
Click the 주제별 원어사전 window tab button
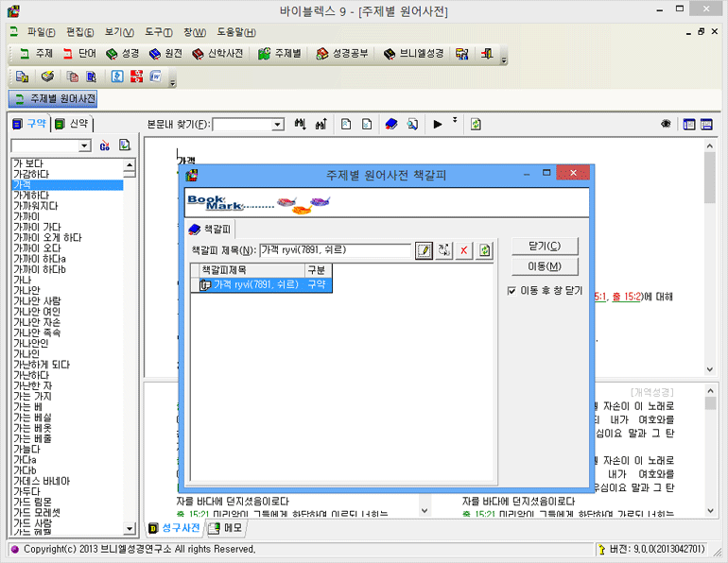53,98
